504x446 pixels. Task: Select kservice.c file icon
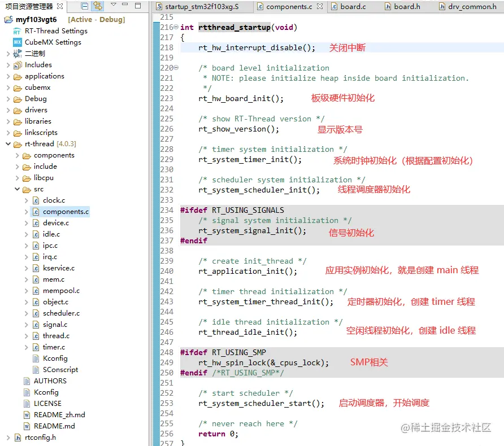36,268
